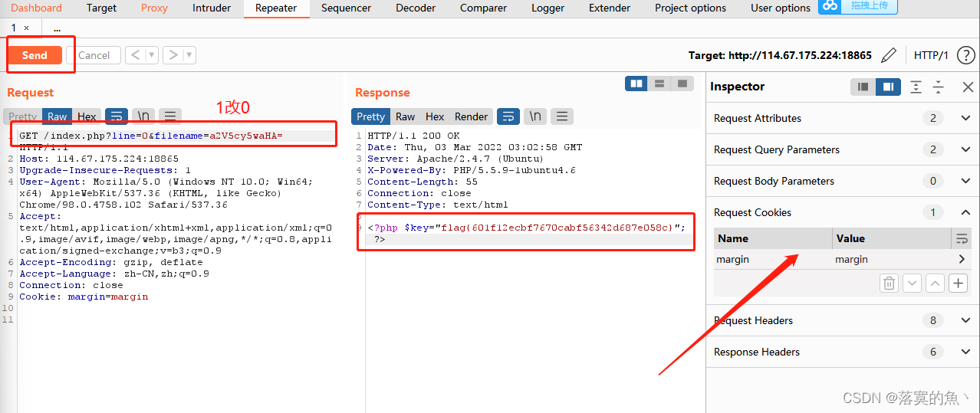Click the orange Send button
980x413 pixels.
point(35,55)
